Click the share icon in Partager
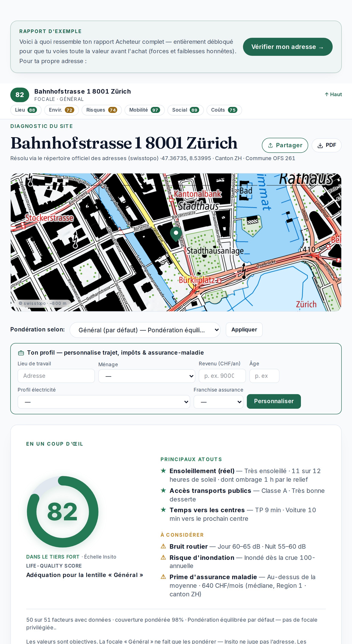Viewport: 352px width, 644px height. 270,146
